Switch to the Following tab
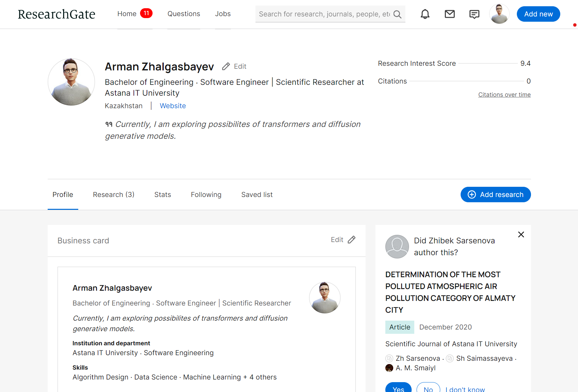Image resolution: width=578 pixels, height=392 pixels. (206, 195)
